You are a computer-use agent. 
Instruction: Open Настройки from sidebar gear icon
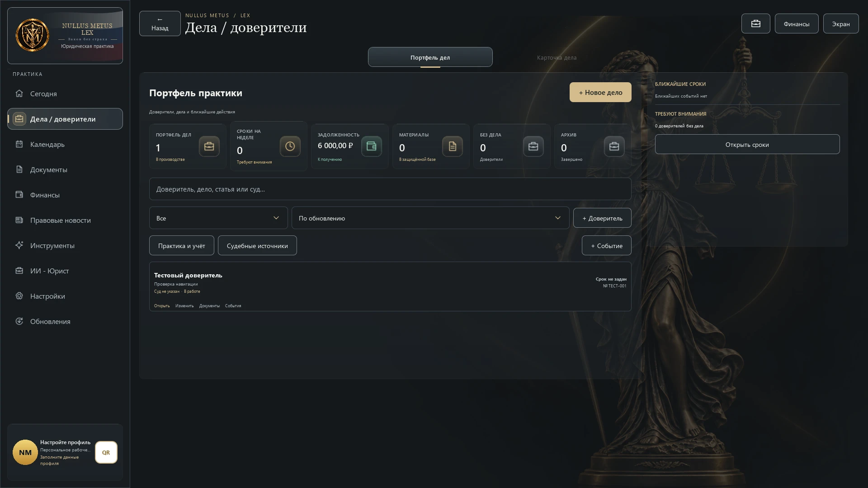click(19, 296)
